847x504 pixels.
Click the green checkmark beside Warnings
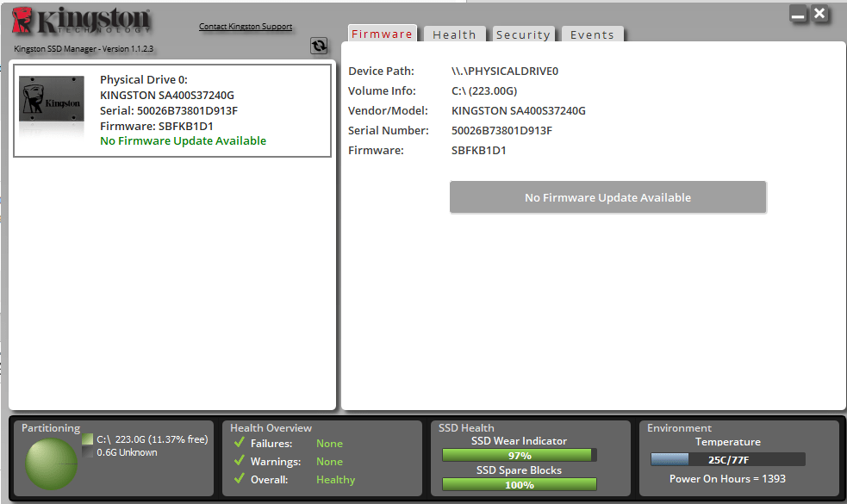pos(240,461)
